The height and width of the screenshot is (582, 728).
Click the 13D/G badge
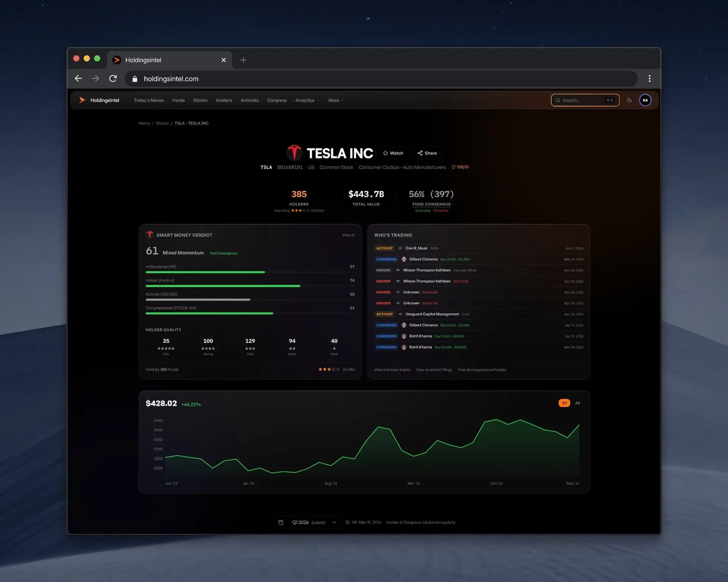tap(460, 167)
